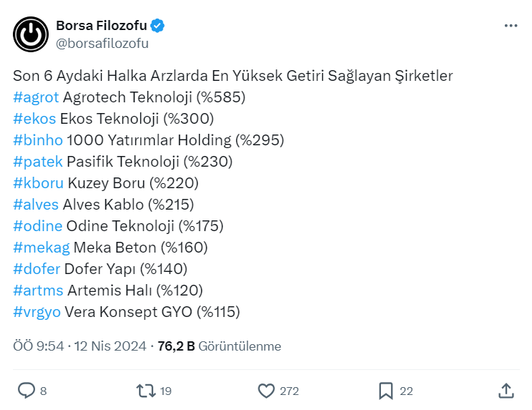Open the three-dot more options menu
Screen dimensions: 532x410
tap(511, 26)
